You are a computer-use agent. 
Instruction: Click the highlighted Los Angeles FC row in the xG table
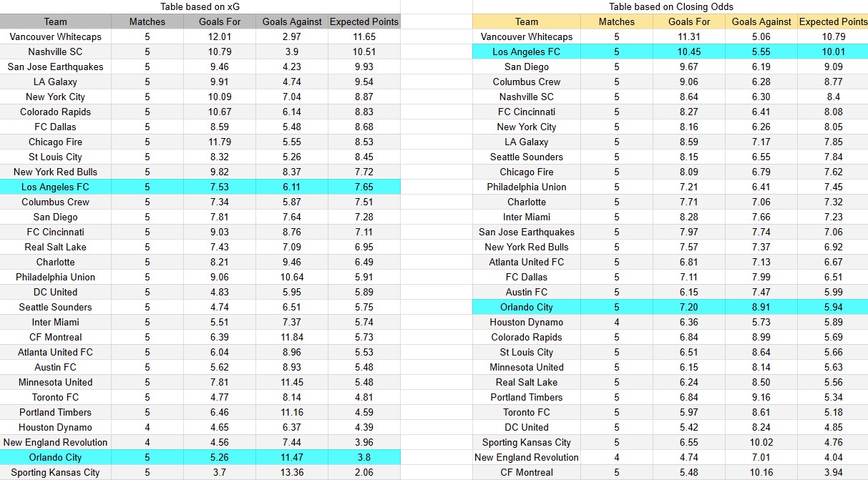point(55,187)
